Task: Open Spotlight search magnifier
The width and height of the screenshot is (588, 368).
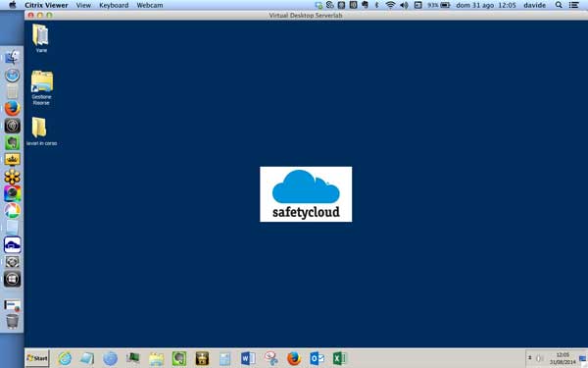Action: click(559, 5)
